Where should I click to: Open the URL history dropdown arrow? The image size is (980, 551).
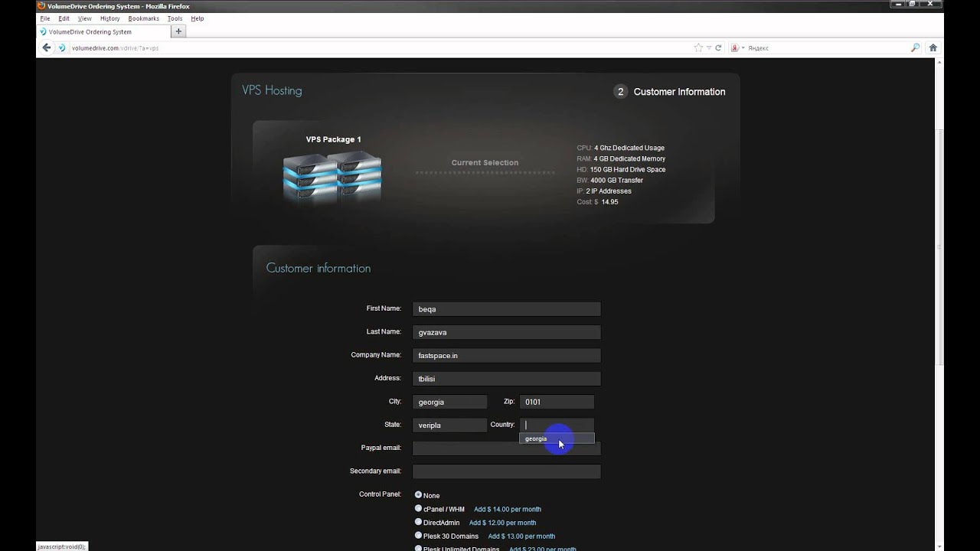[x=709, y=47]
